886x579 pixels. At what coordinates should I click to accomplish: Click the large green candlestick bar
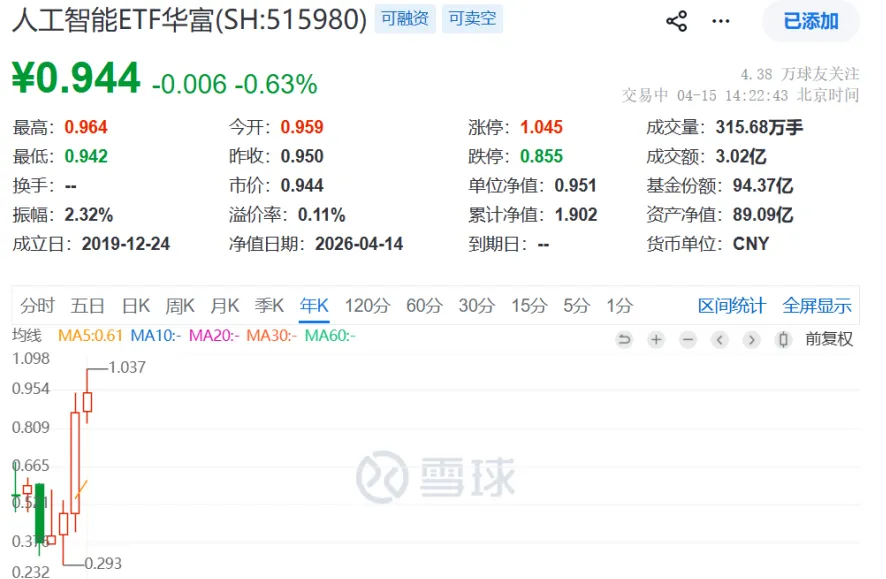[x=40, y=512]
